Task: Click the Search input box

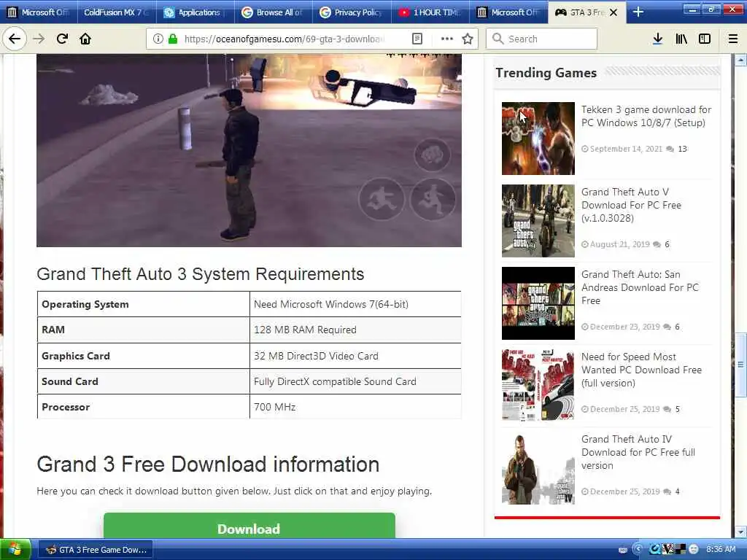Action: pos(541,39)
